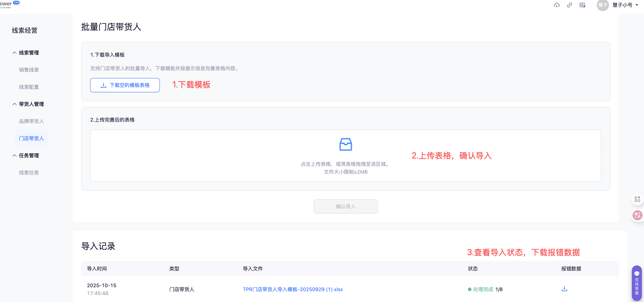Click the dashed upload area text
644x302 pixels.
coord(345,164)
